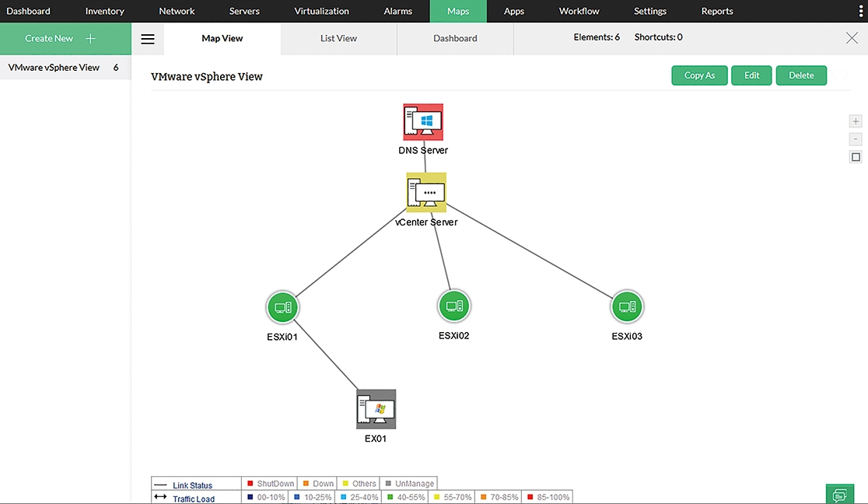Click the 40-55% traffic load swatch
The image size is (868, 504).
[x=390, y=497]
